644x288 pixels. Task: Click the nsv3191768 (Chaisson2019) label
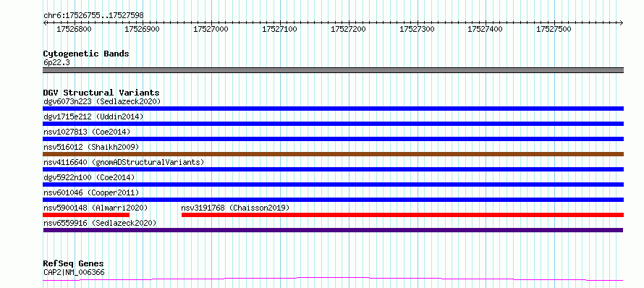[235, 208]
